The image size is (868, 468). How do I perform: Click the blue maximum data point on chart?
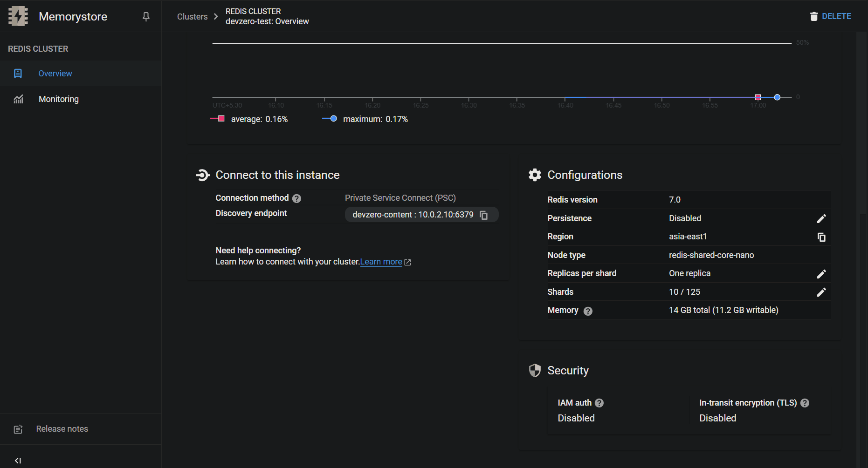tap(777, 97)
